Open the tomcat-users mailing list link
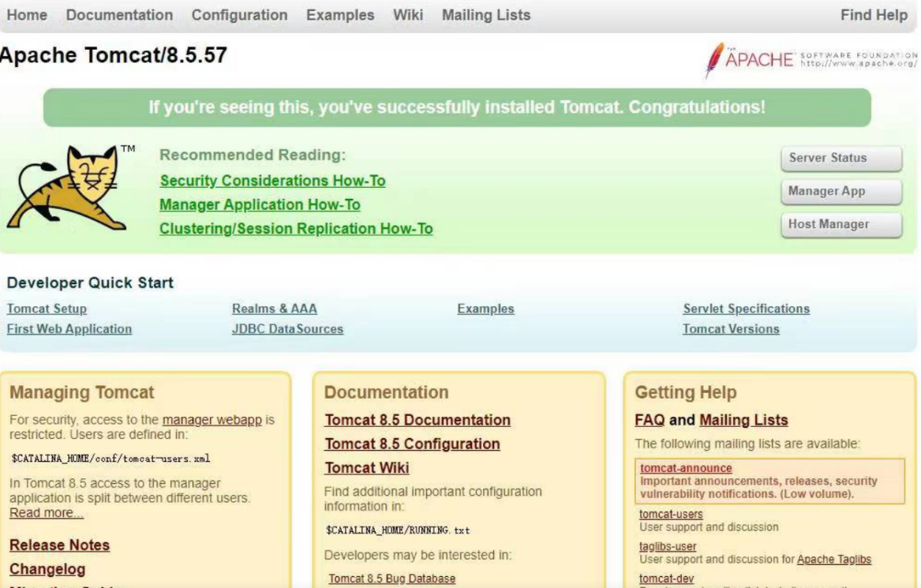The image size is (921, 588). [671, 514]
